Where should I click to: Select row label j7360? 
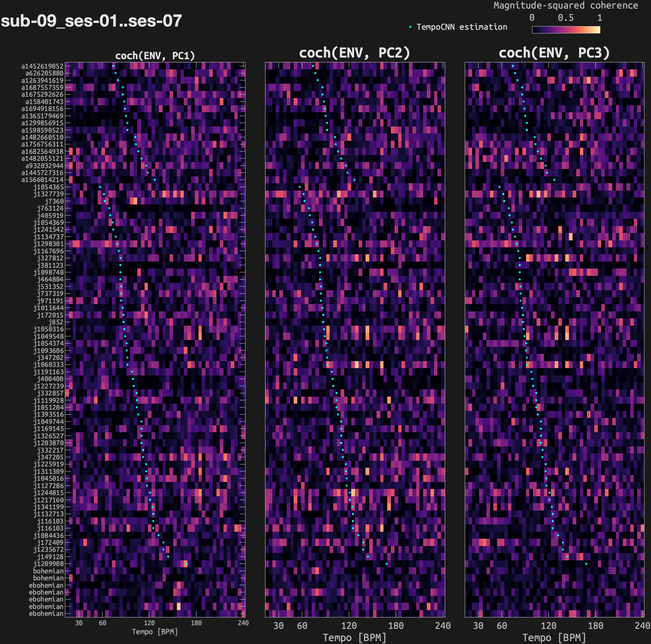click(x=54, y=201)
